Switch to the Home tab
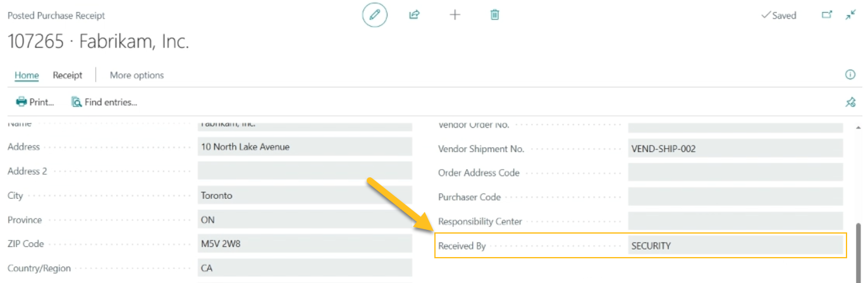 click(27, 75)
